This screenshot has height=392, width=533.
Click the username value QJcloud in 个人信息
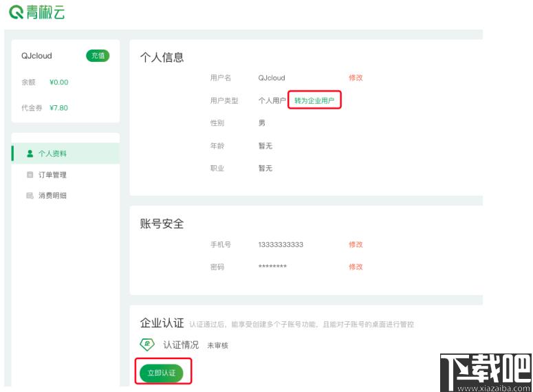pyautogui.click(x=272, y=78)
